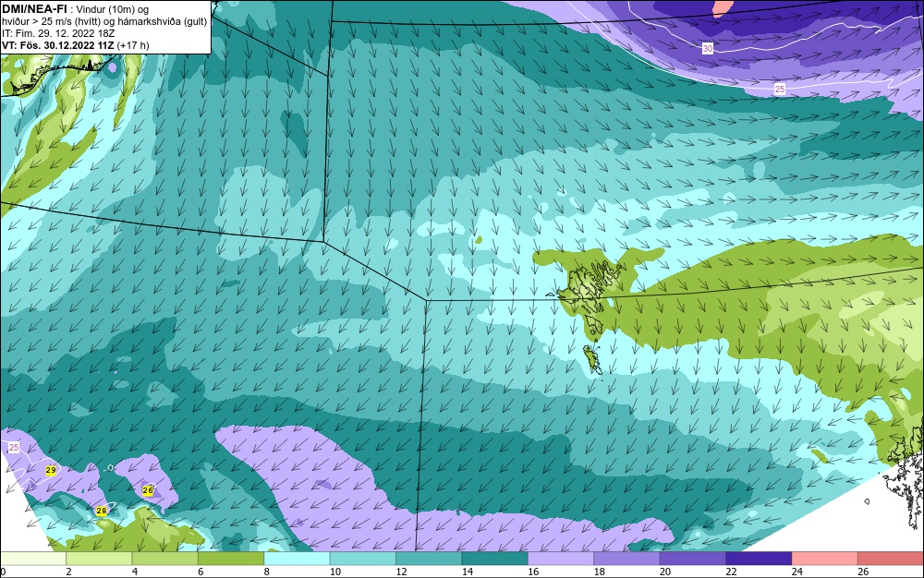Click the legend scale value 0

point(3,572)
